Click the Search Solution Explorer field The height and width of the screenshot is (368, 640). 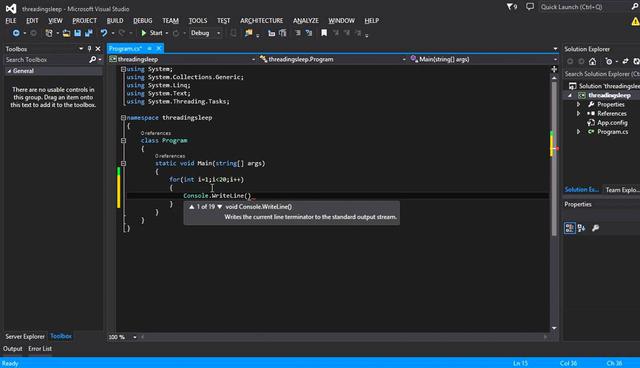[602, 74]
